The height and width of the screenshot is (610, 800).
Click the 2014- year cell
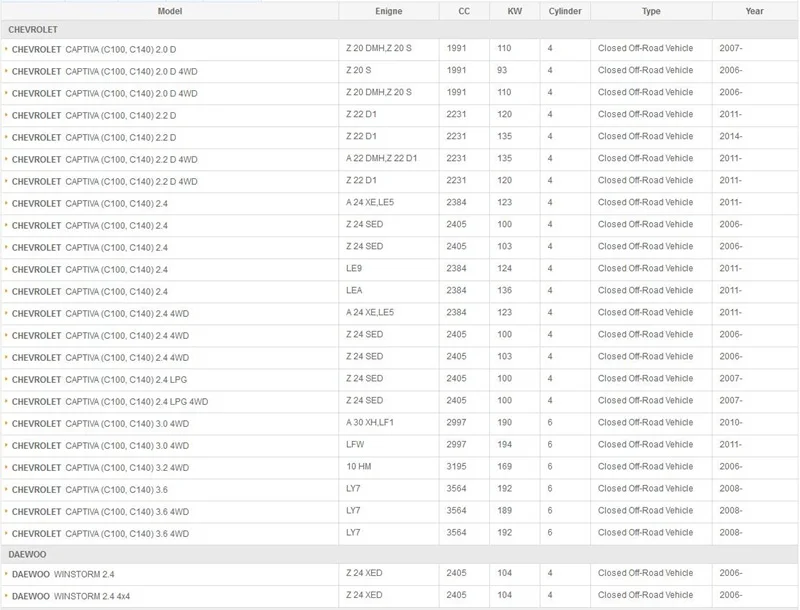point(731,136)
